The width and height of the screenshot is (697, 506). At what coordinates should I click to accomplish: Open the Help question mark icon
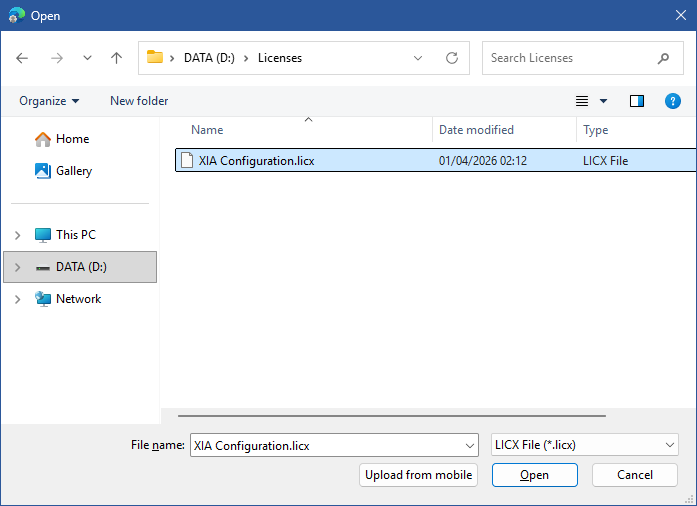point(673,101)
